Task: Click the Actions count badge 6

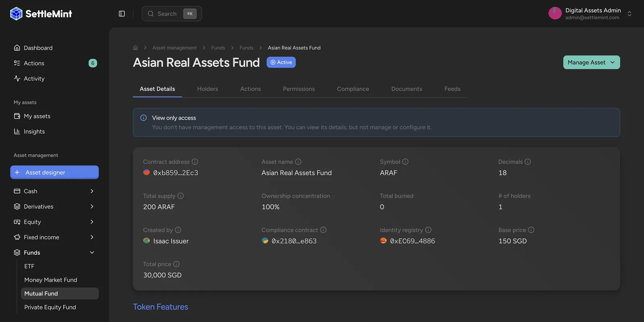Action: pos(93,63)
